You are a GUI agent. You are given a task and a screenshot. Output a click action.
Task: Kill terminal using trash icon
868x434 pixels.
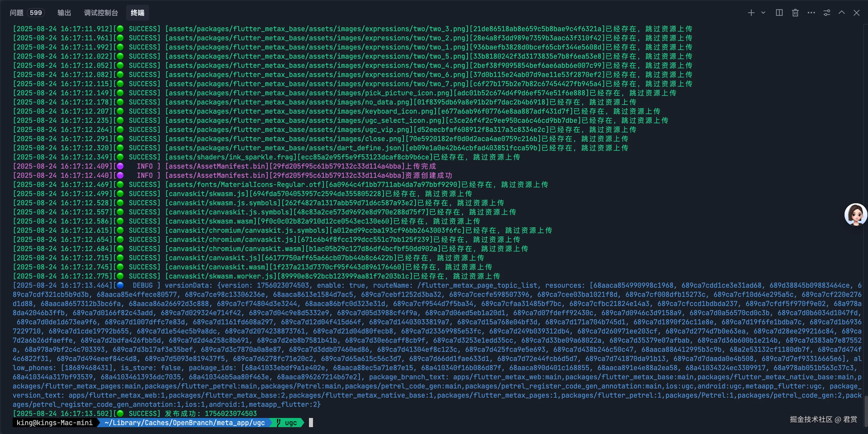[x=795, y=13]
